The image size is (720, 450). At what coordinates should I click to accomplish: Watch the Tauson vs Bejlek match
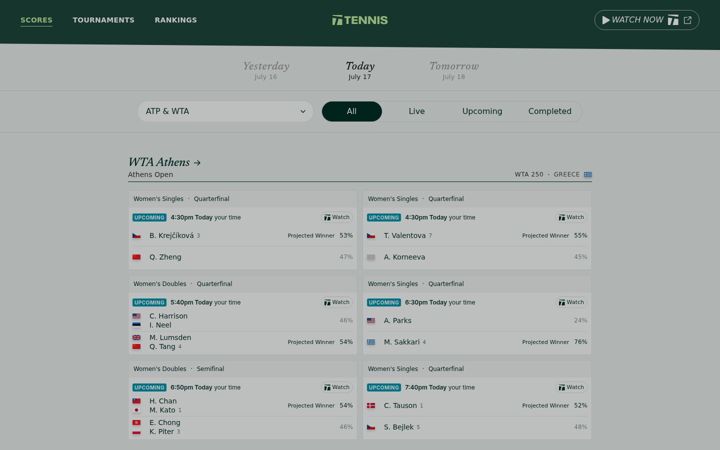coord(571,387)
